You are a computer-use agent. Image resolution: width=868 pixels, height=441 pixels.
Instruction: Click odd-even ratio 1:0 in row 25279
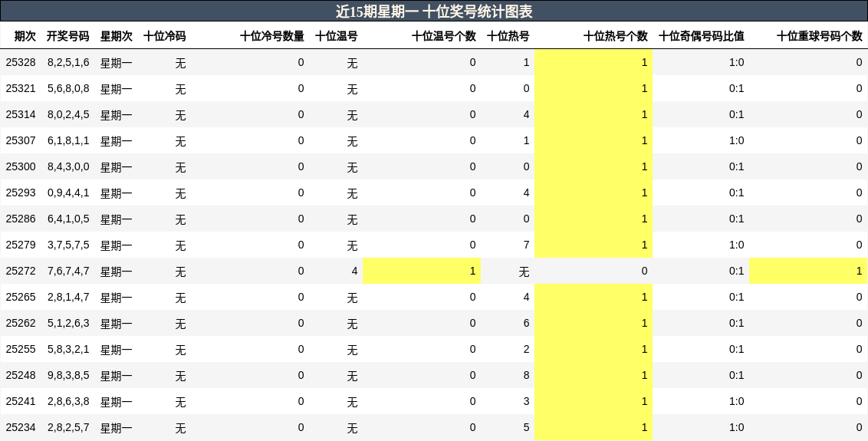[736, 245]
